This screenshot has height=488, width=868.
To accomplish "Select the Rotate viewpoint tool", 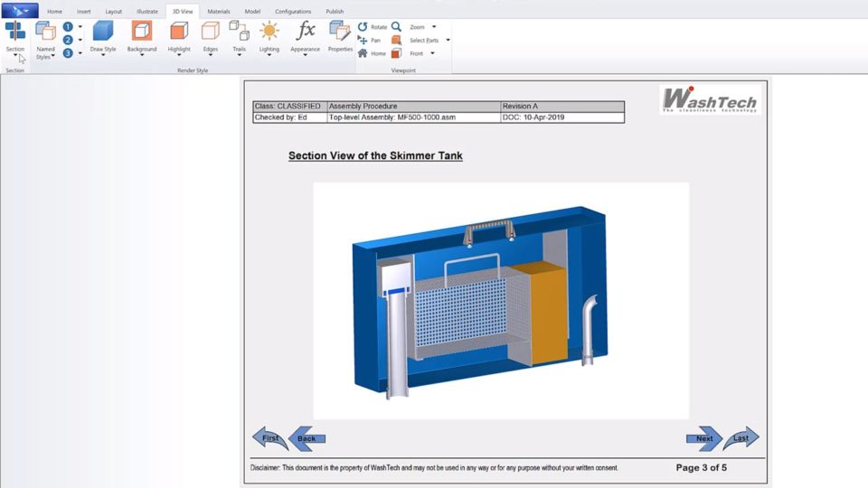I will pos(373,27).
